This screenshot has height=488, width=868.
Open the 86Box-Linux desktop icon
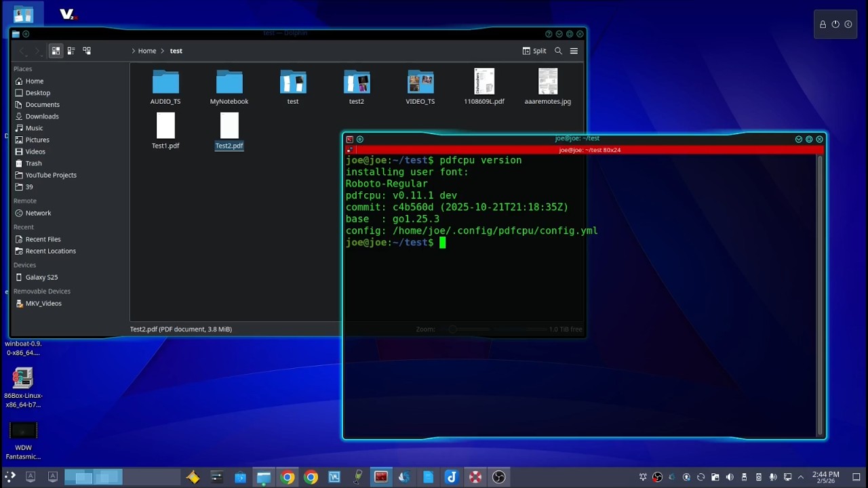23,388
